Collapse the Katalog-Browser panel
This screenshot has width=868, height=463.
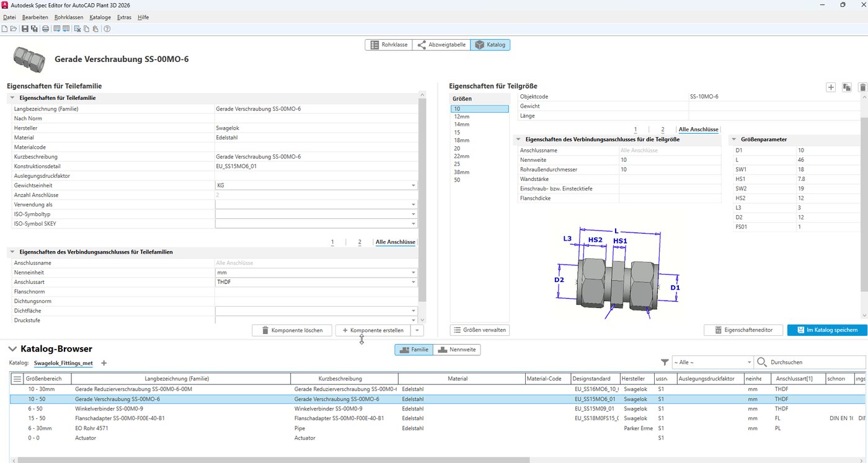[x=12, y=350]
